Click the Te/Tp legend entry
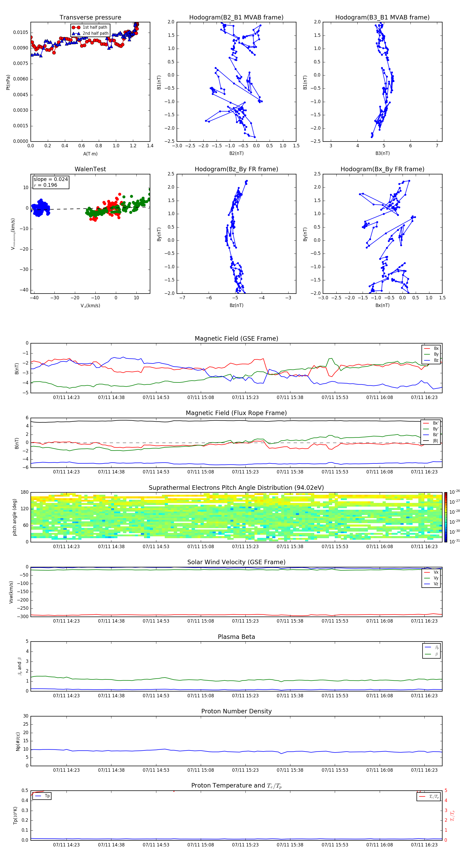Image resolution: width=473 pixels, height=868 pixels. tap(429, 797)
